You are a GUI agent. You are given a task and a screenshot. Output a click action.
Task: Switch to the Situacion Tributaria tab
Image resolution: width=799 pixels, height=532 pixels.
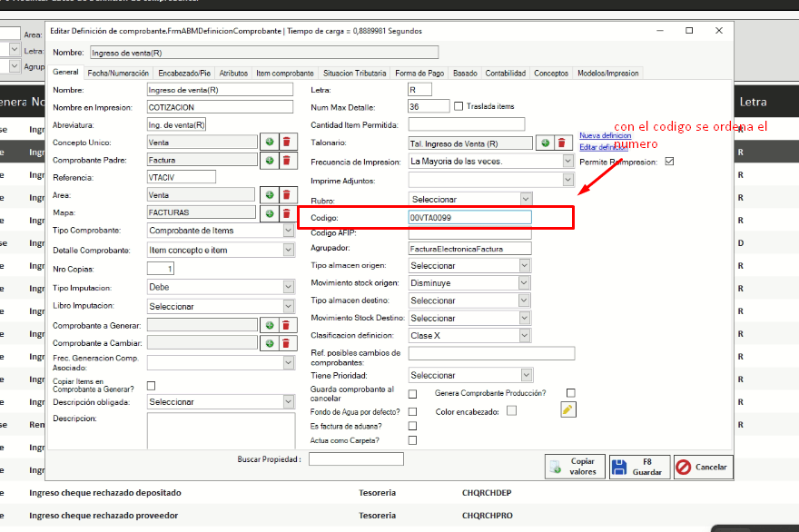[354, 73]
